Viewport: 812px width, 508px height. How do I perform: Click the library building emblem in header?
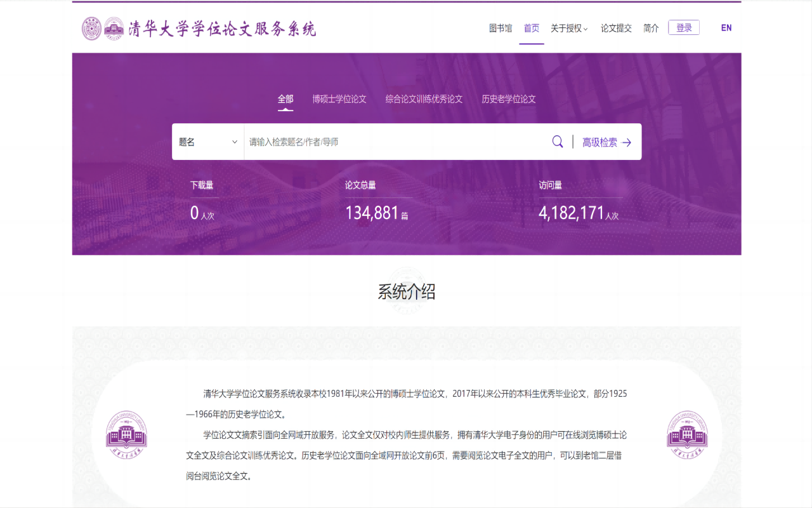pos(114,29)
